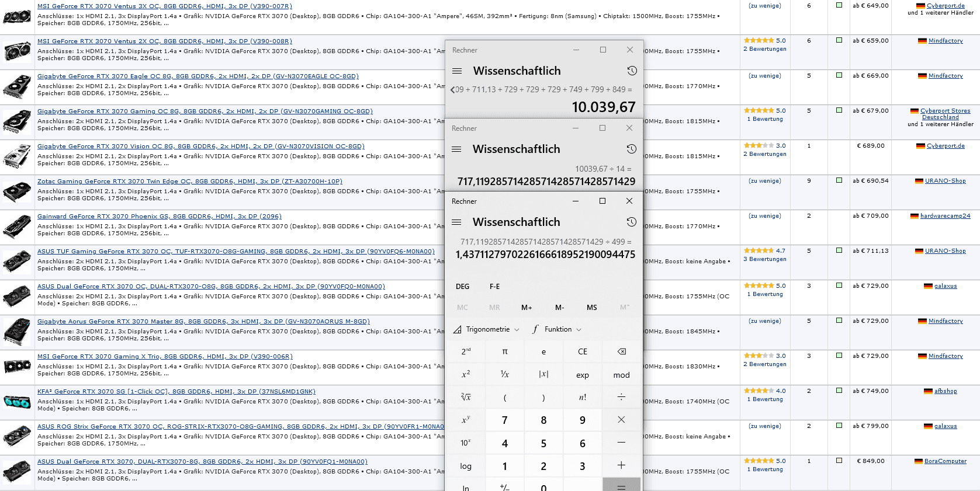Viewport: 980px width, 491px height.
Task: Click the CE clear entry key
Action: coord(583,351)
